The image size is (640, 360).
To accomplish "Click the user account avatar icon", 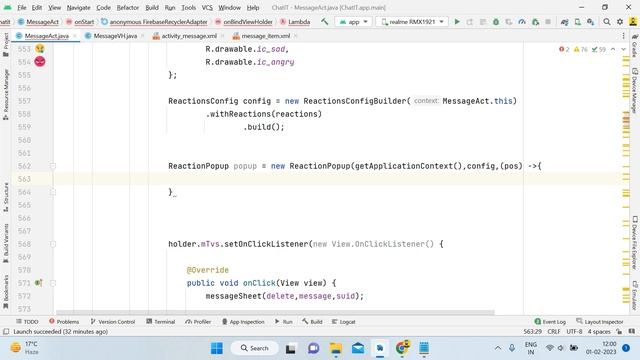I will point(633,22).
